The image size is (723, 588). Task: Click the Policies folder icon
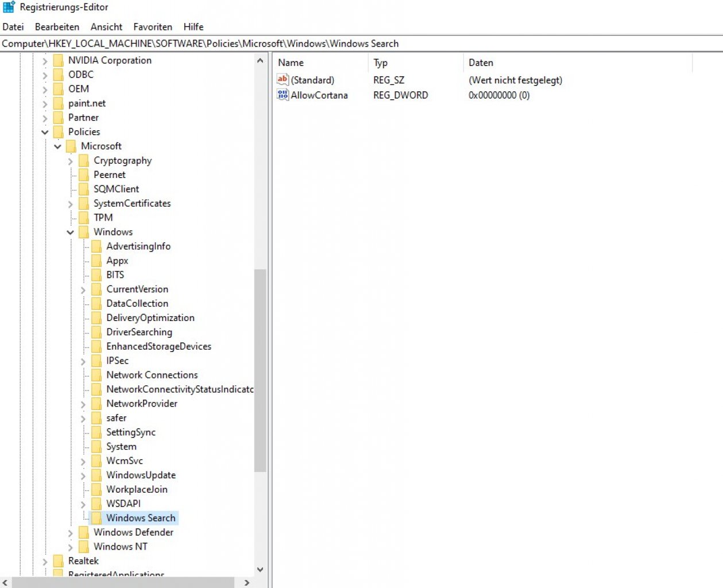58,132
